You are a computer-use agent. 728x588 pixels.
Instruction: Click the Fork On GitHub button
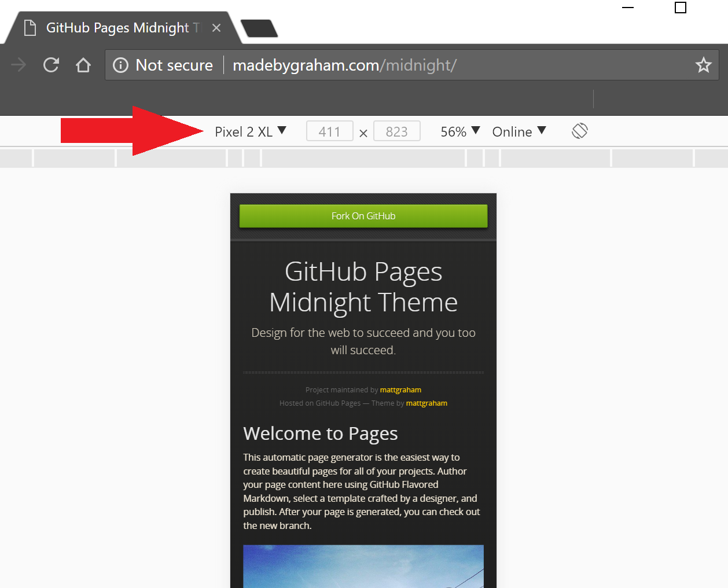click(363, 216)
